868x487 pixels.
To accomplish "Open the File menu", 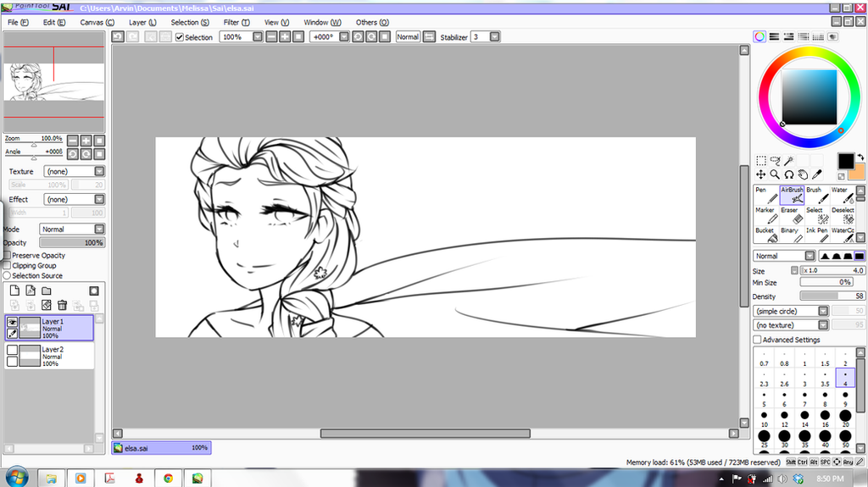I will pos(18,22).
